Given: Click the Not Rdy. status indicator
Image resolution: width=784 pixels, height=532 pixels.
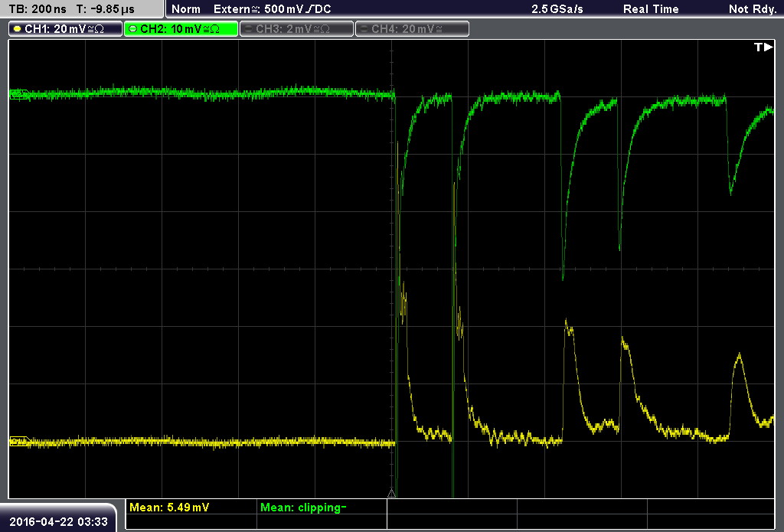Looking at the screenshot, I should 753,9.
